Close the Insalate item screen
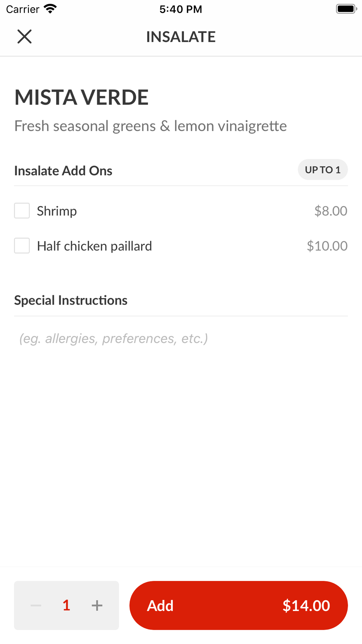The image size is (362, 644). point(25,37)
